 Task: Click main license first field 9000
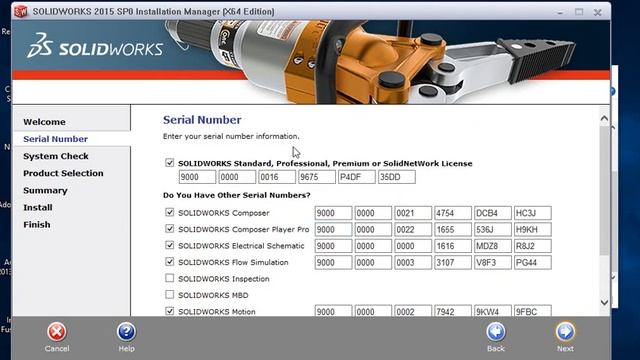click(x=197, y=177)
